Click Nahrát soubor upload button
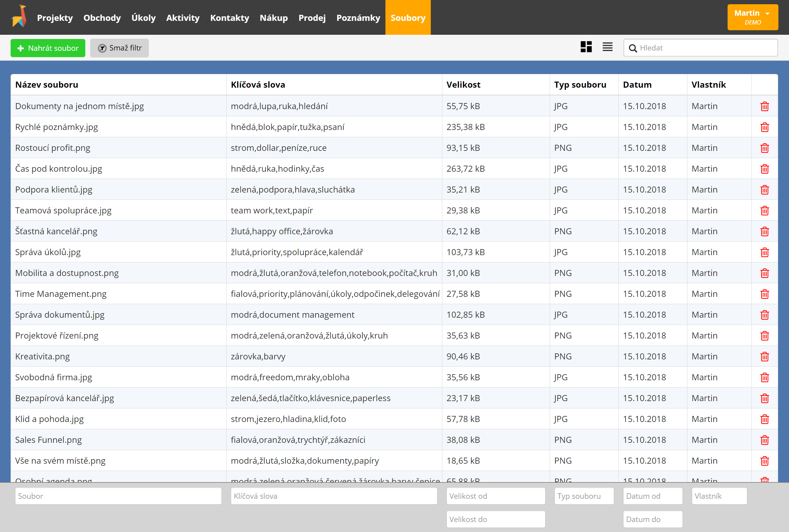This screenshot has width=789, height=532. click(x=48, y=48)
